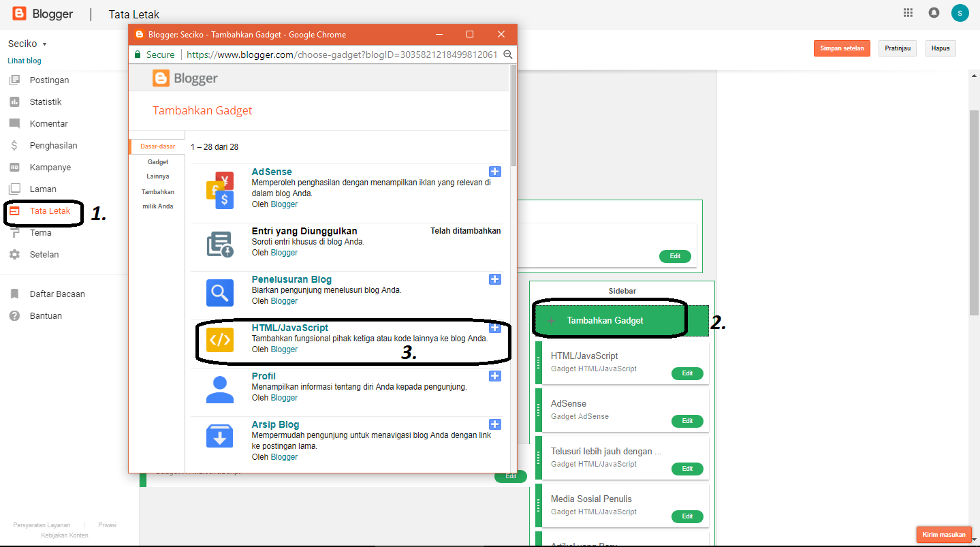Select the Gadget Lainnya tab
The width and height of the screenshot is (980, 547).
(158, 169)
